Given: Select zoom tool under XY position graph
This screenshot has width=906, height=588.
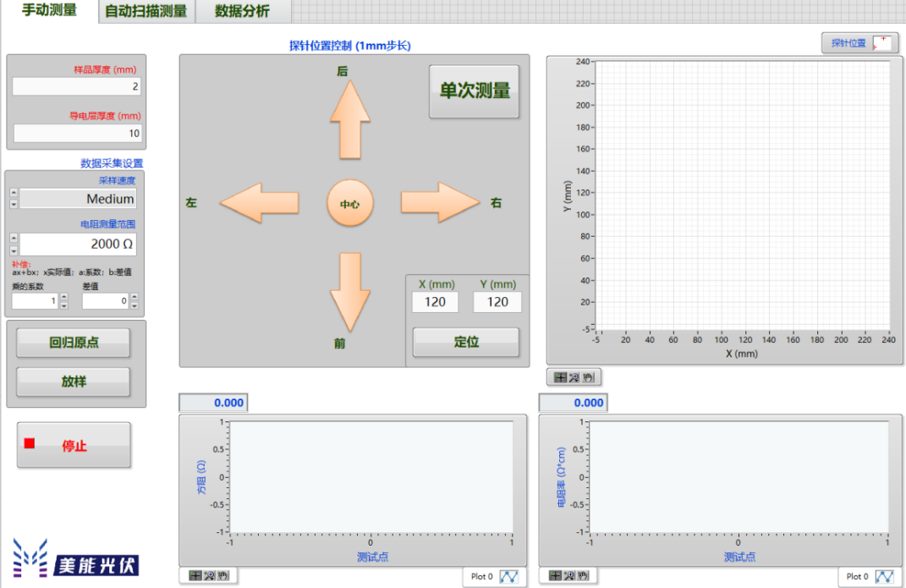Looking at the screenshot, I should pos(574,377).
